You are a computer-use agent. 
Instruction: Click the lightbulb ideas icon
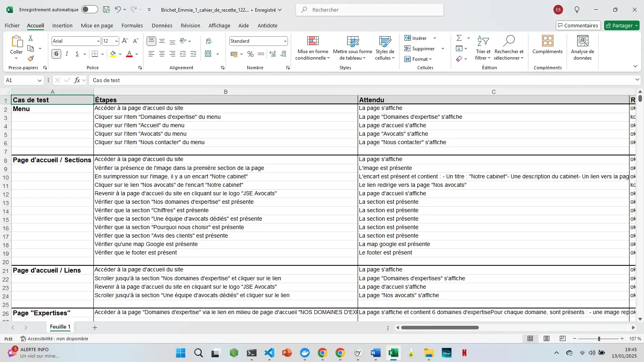[x=577, y=10]
